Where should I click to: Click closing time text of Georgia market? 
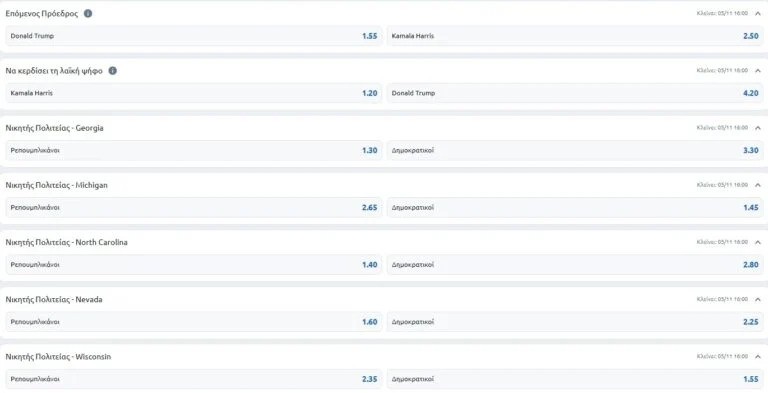click(722, 128)
